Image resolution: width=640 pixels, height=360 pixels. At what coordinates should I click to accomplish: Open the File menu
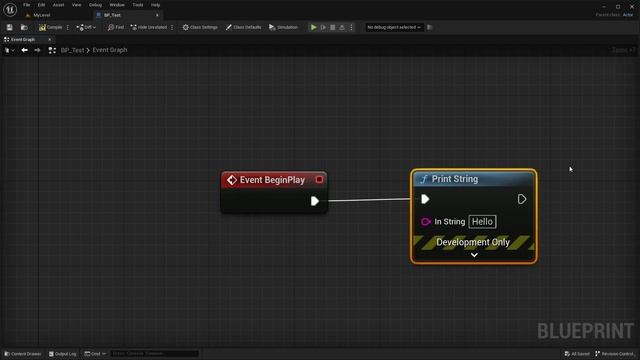[x=27, y=5]
